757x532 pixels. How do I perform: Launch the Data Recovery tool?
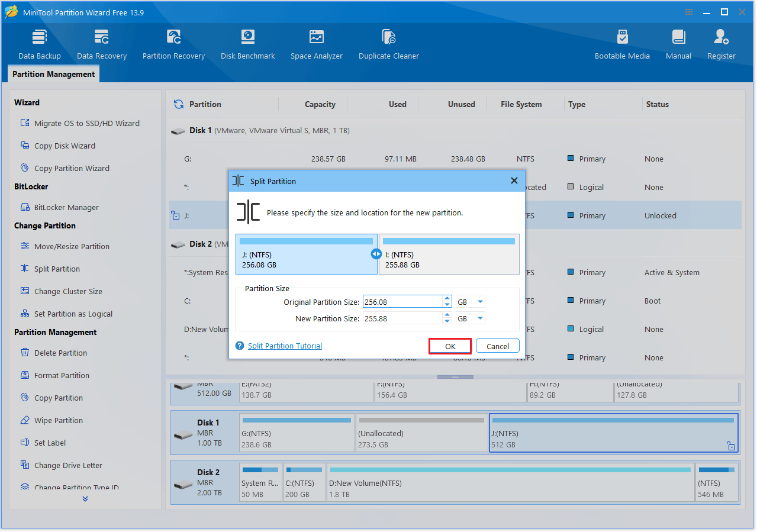tap(102, 45)
